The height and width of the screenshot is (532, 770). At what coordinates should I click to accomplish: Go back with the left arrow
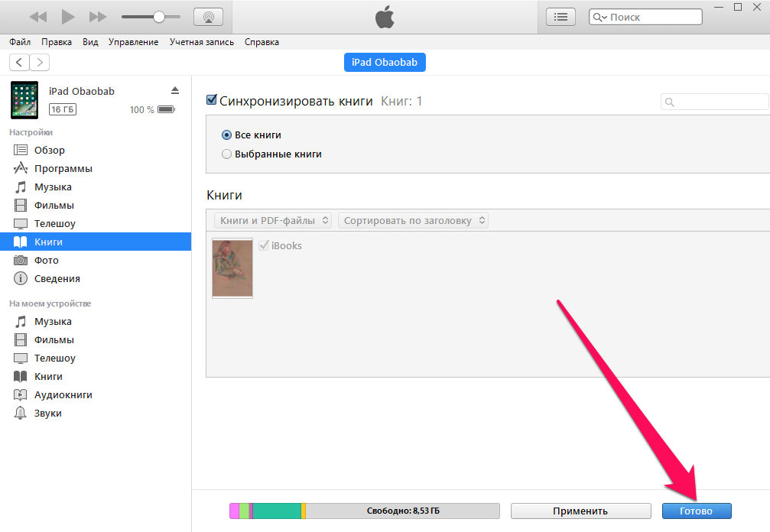(x=19, y=63)
